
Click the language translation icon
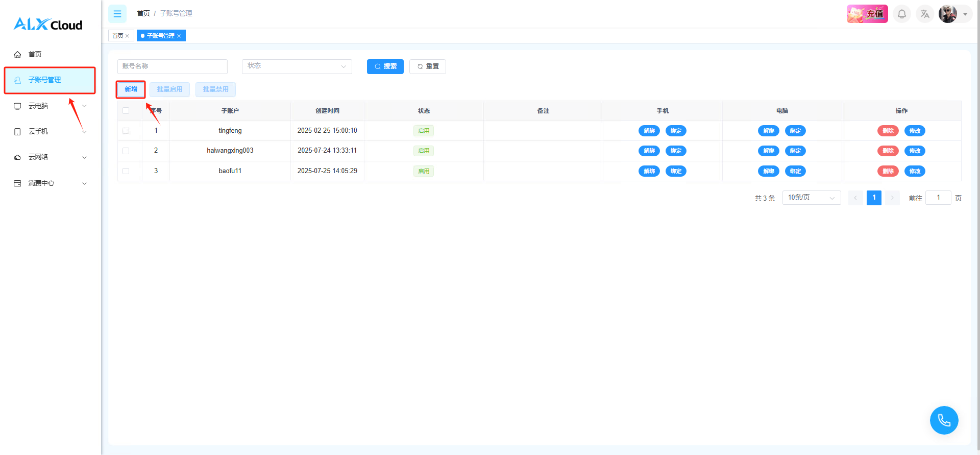(x=924, y=14)
